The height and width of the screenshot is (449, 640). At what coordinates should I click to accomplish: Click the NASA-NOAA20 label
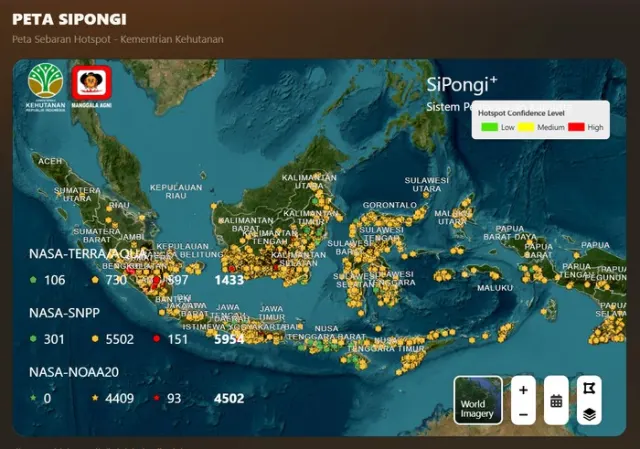74,372
